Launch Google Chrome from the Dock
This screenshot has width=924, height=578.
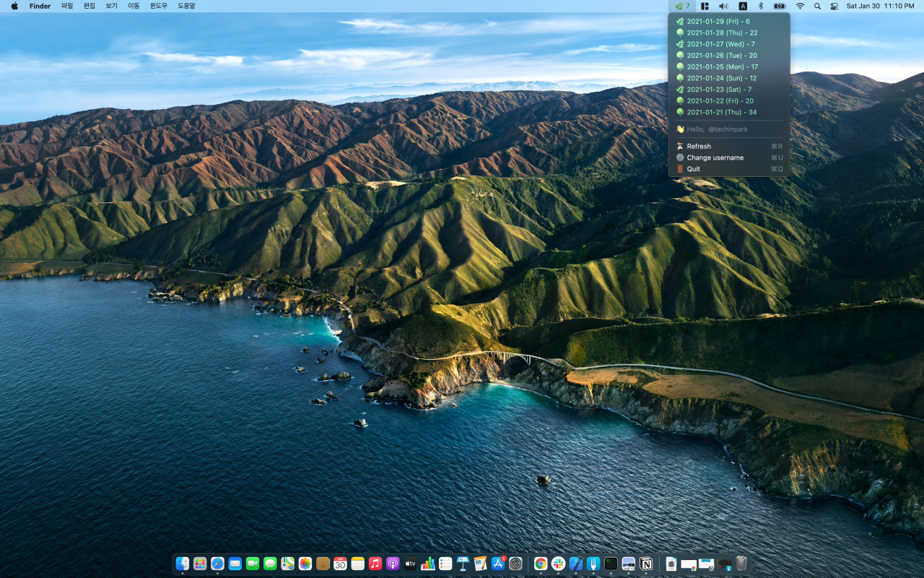click(541, 564)
